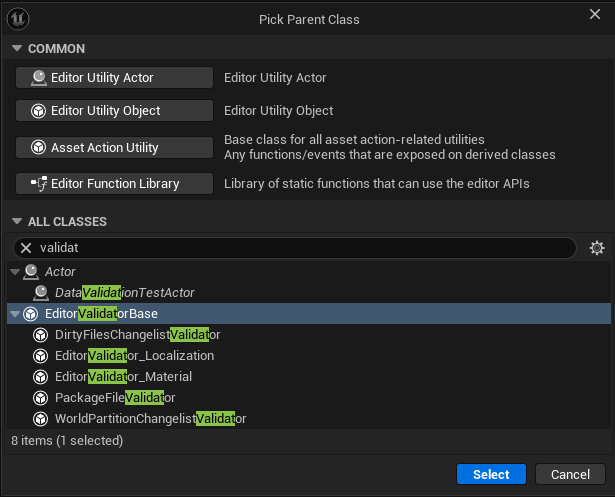Click the PackageFileValidator class icon
The image size is (615, 497).
(41, 398)
